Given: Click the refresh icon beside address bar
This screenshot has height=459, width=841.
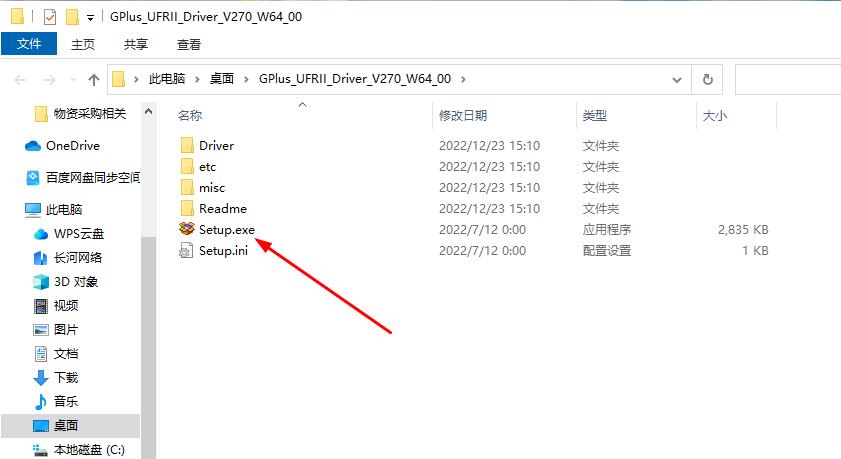Looking at the screenshot, I should [707, 79].
